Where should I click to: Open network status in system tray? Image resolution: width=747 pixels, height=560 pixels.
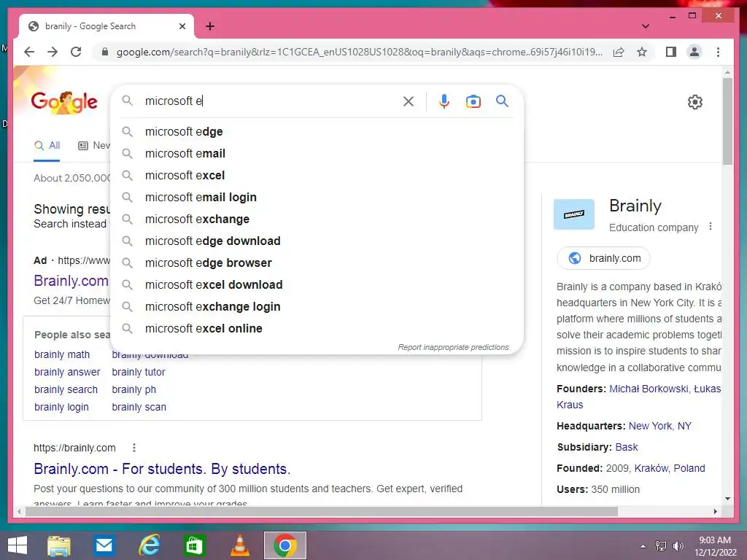(x=661, y=546)
